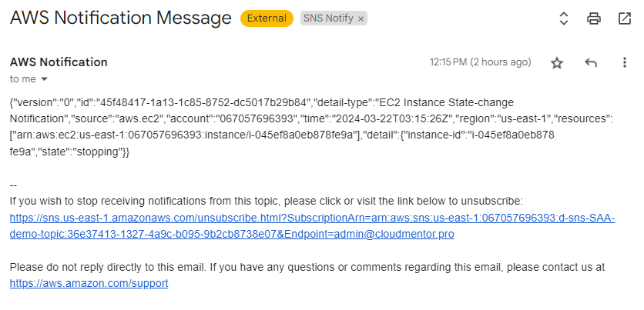Print this email message
This screenshot has width=644, height=310.
(593, 18)
